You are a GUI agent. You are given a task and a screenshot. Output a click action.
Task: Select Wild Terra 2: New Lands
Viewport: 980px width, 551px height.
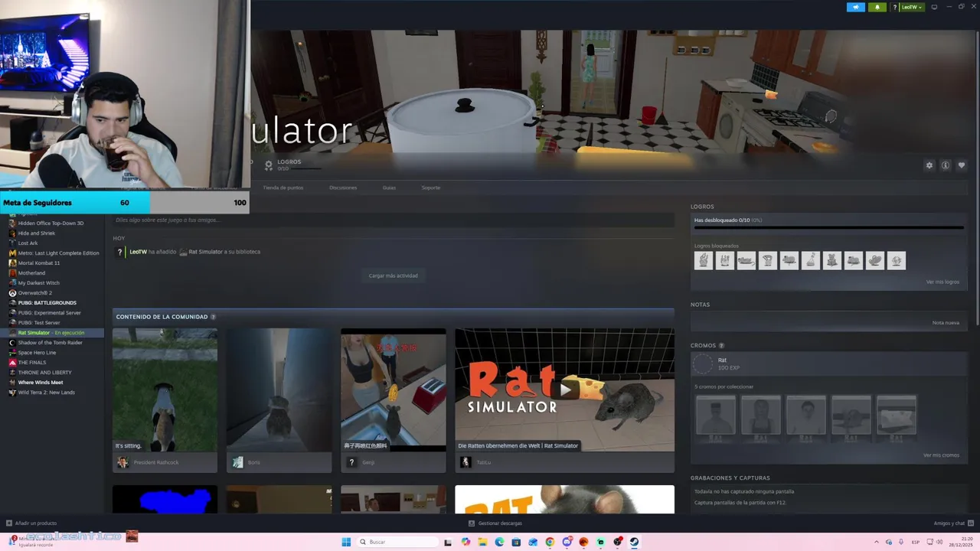pyautogui.click(x=47, y=393)
